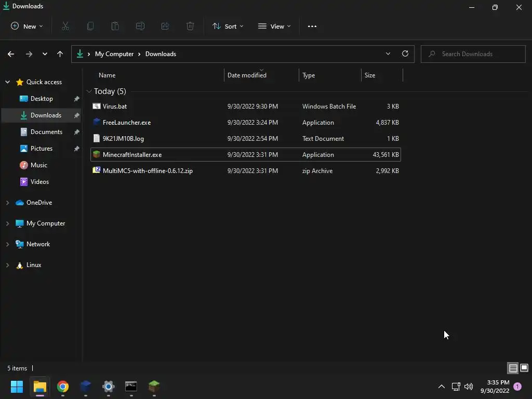Image resolution: width=532 pixels, height=399 pixels.
Task: Select the FreeLauncher.exe file icon
Action: pyautogui.click(x=96, y=122)
